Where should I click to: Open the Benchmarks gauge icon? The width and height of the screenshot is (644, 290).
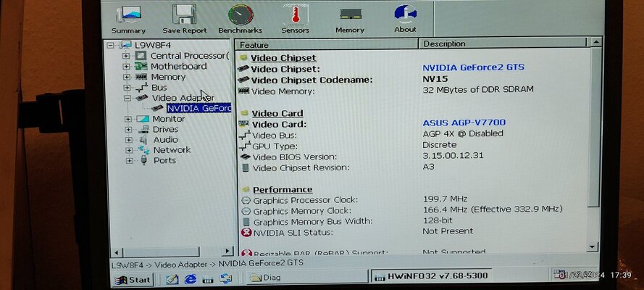(240, 18)
